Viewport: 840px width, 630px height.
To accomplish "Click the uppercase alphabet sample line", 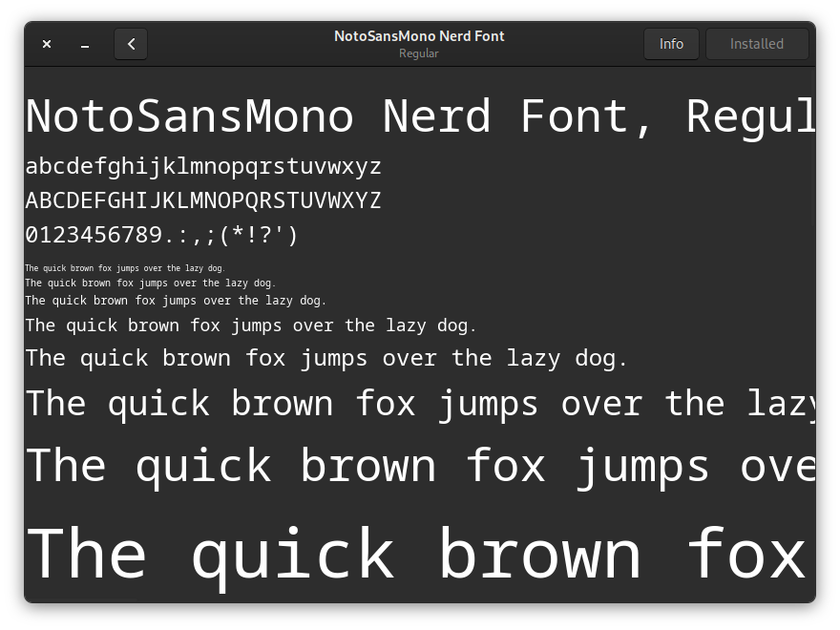I will 203,200.
